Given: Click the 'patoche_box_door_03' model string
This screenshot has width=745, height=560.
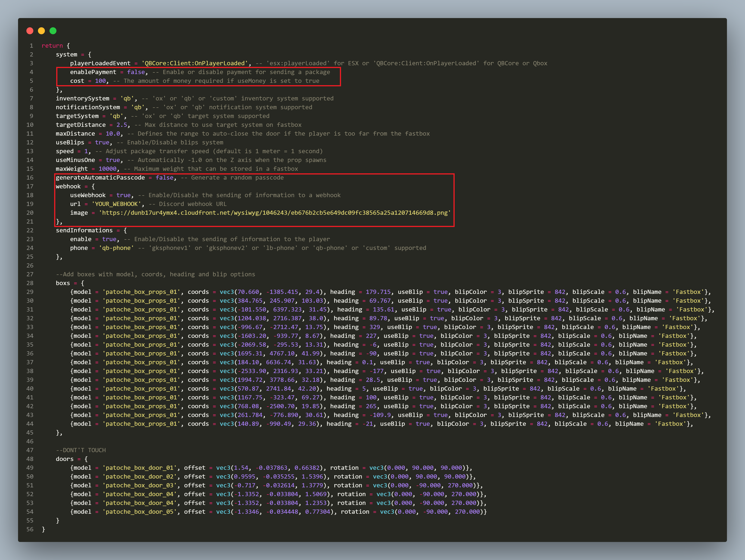Looking at the screenshot, I should point(140,485).
